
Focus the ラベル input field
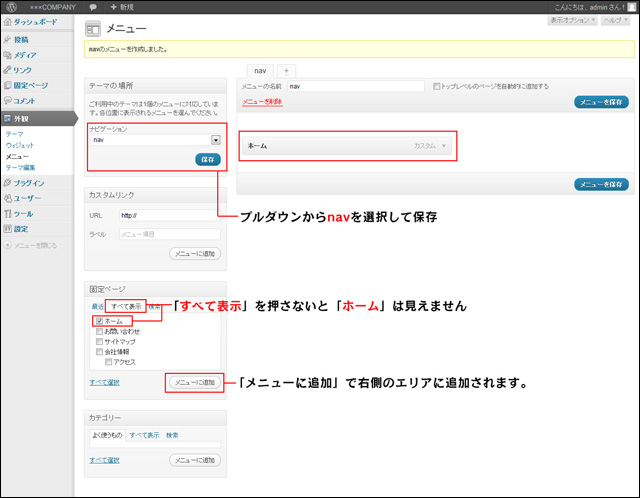[170, 234]
